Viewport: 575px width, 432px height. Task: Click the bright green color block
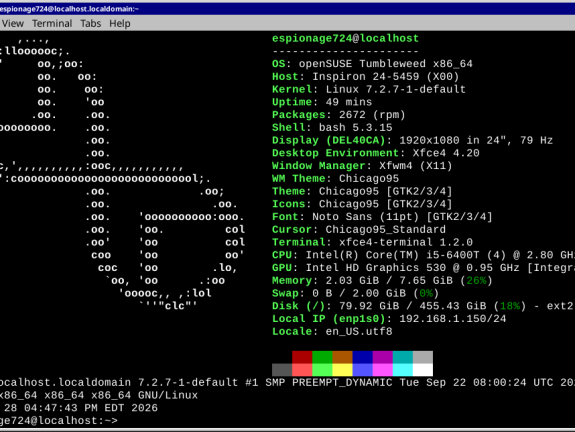pyautogui.click(x=322, y=370)
